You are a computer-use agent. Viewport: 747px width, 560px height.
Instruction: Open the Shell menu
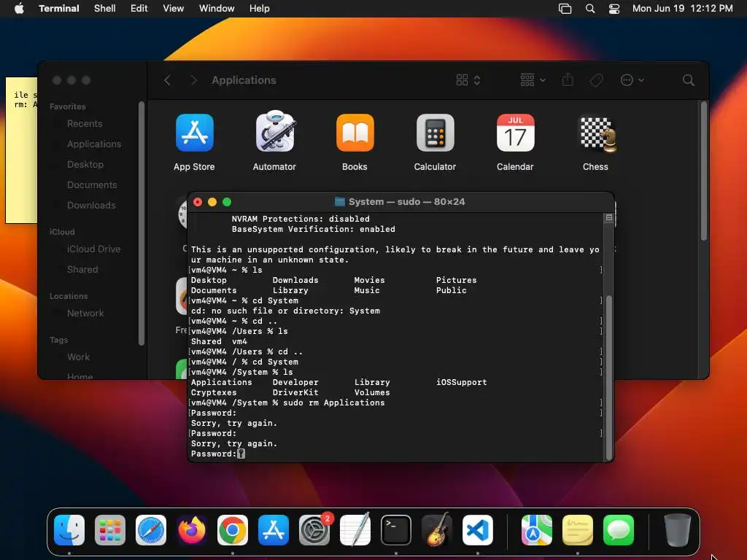(105, 9)
